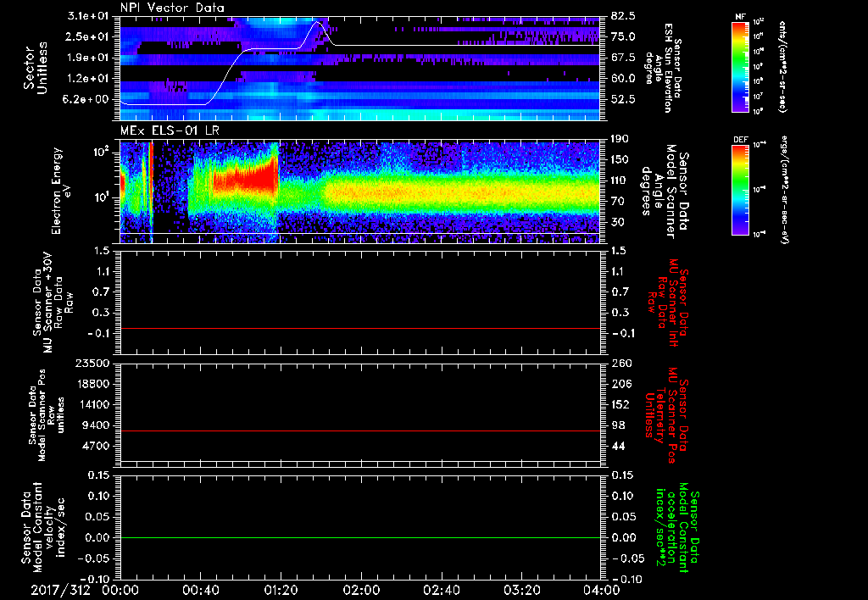This screenshot has height=600, width=868.
Task: Click the '4700' scanner position tick label
Action: tap(97, 446)
